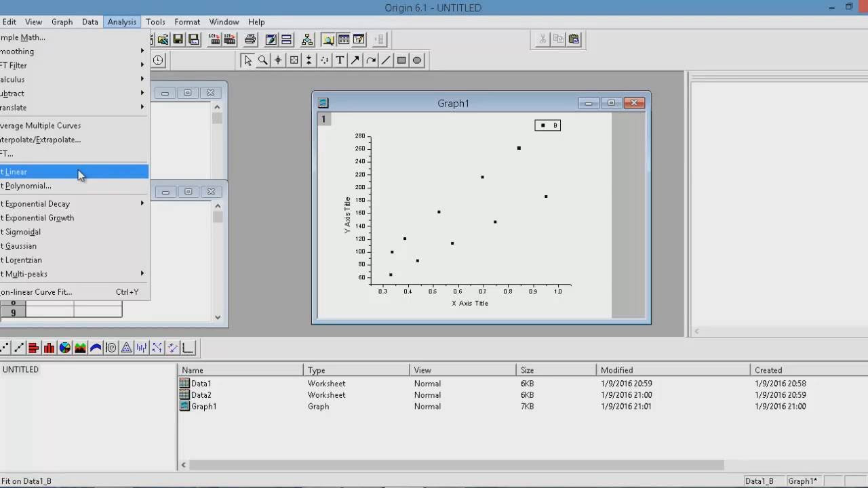Click the Cut scissors icon

[542, 39]
